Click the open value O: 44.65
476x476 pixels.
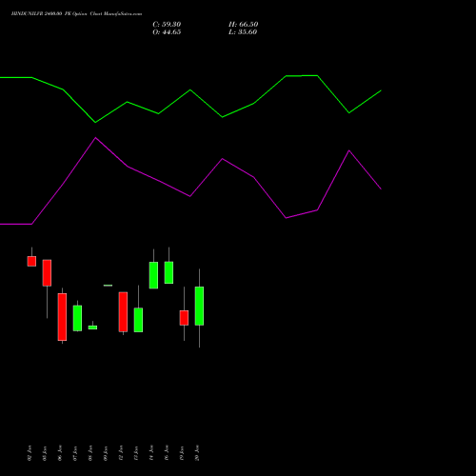167,32
